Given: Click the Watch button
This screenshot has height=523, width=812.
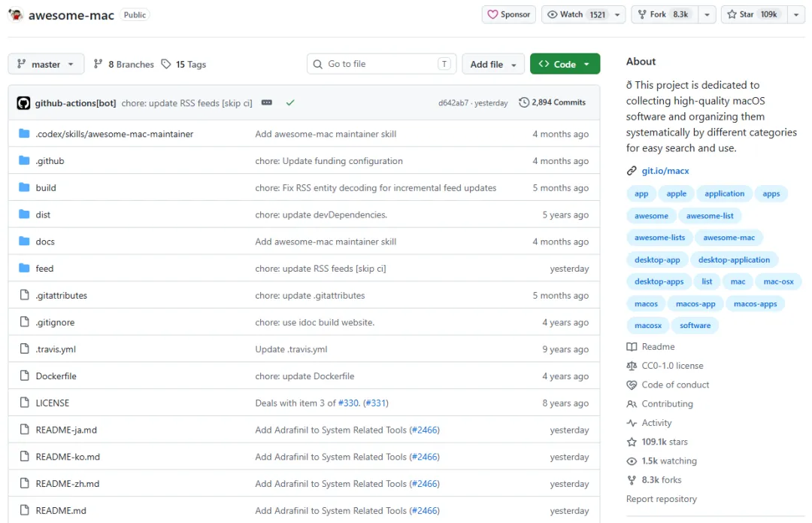Looking at the screenshot, I should 577,14.
